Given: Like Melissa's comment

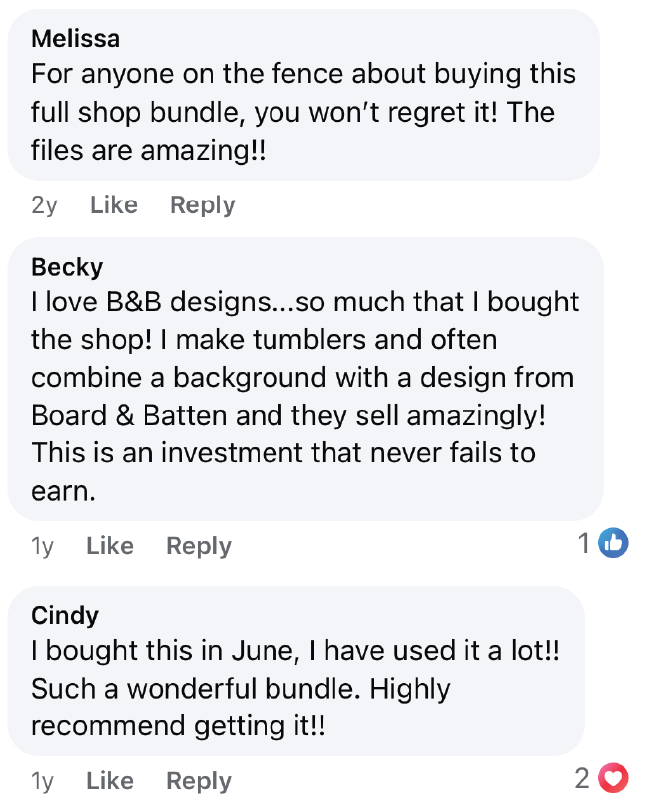Looking at the screenshot, I should (113, 205).
